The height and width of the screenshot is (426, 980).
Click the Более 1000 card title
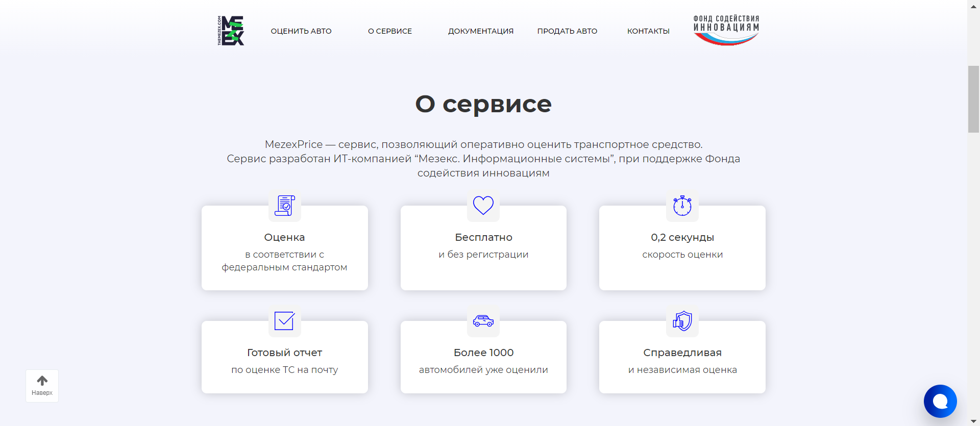pos(483,353)
